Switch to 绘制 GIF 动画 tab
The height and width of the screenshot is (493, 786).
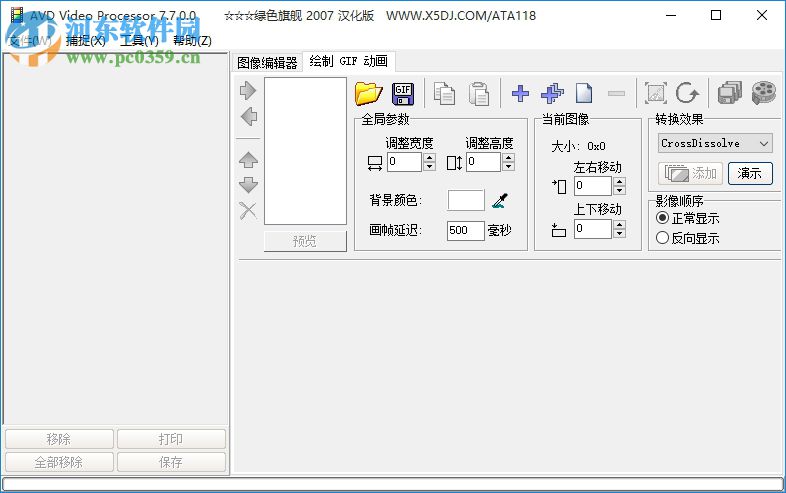(x=348, y=61)
